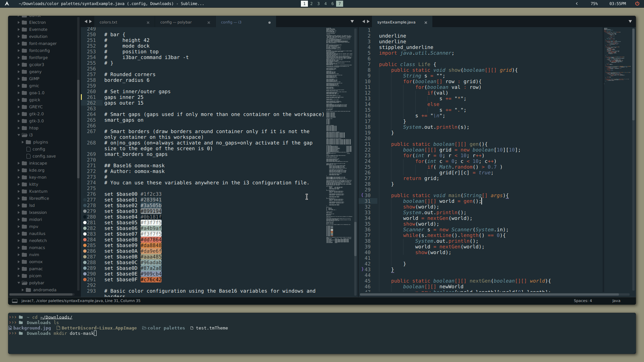Image resolution: width=644 pixels, height=362 pixels.
Task: Click fold marker on line 43
Action: pyautogui.click(x=362, y=269)
